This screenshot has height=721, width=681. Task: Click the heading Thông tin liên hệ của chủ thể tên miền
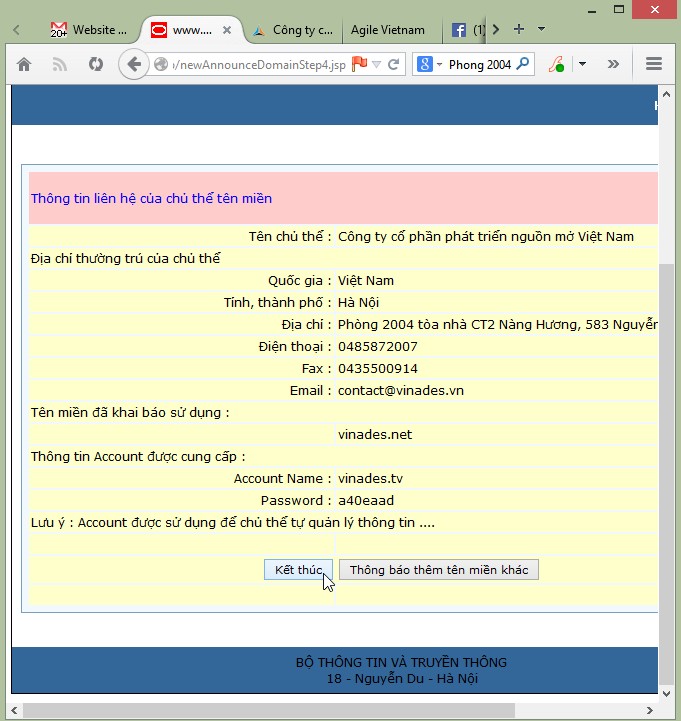[x=151, y=199]
